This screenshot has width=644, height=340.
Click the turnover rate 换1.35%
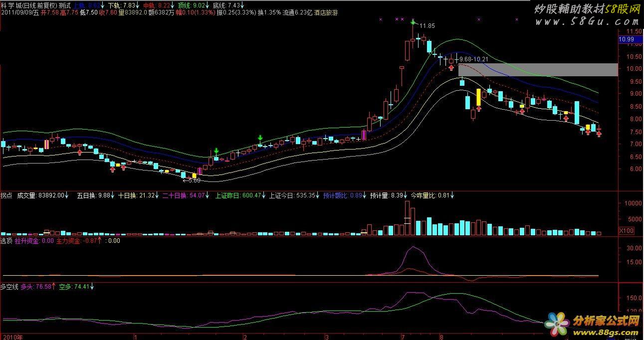coord(270,12)
